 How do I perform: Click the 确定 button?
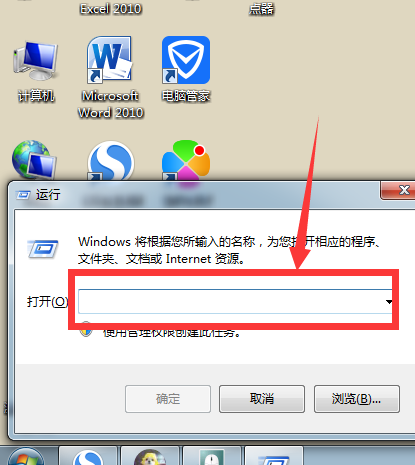168,399
